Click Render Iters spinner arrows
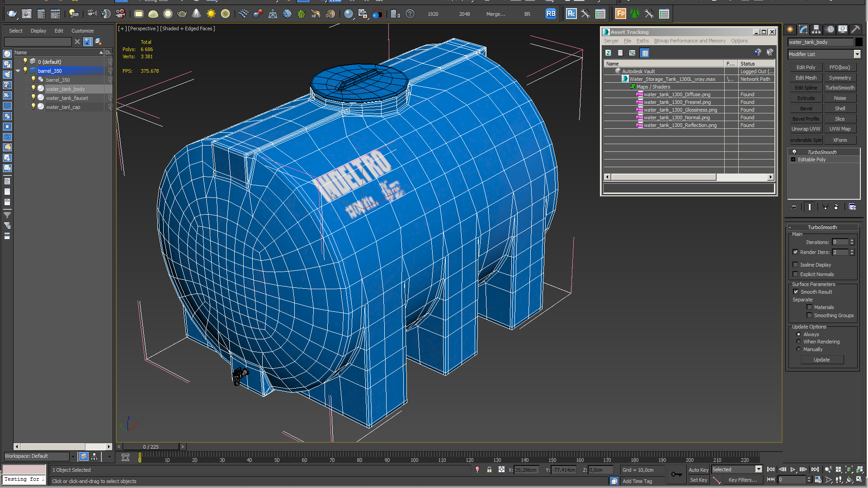 pos(852,252)
